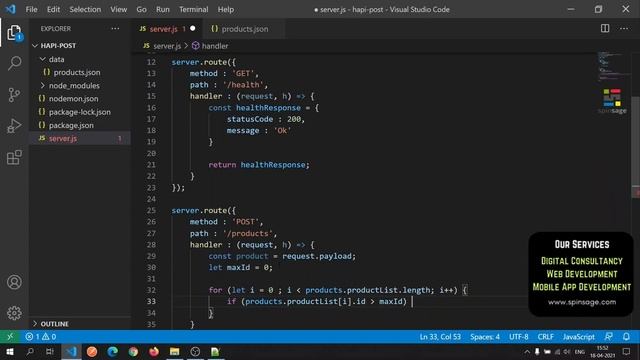Click the remote window indicator in status bar
This screenshot has width=640, height=360.
pos(10,337)
